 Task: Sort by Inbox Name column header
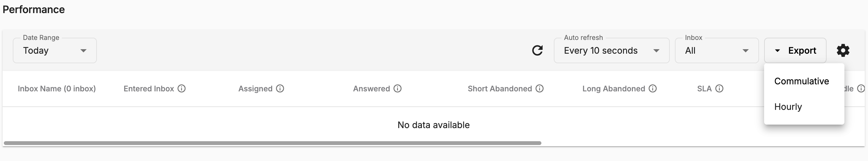pos(57,89)
